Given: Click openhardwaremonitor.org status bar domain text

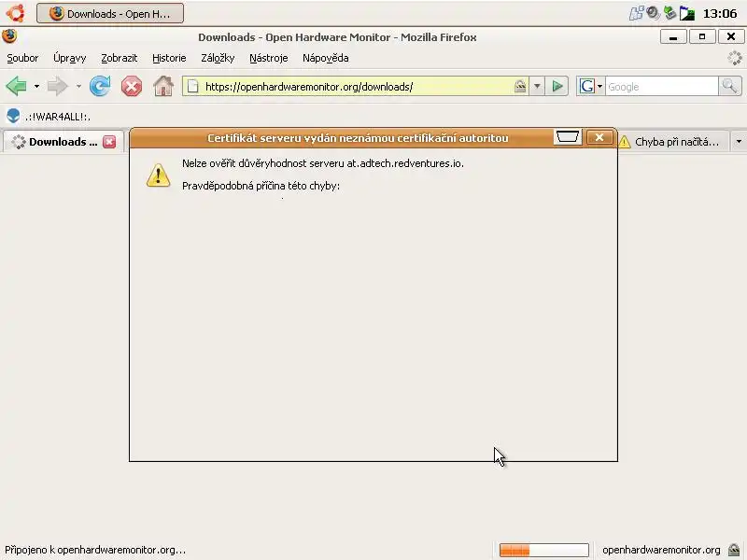Looking at the screenshot, I should (661, 550).
